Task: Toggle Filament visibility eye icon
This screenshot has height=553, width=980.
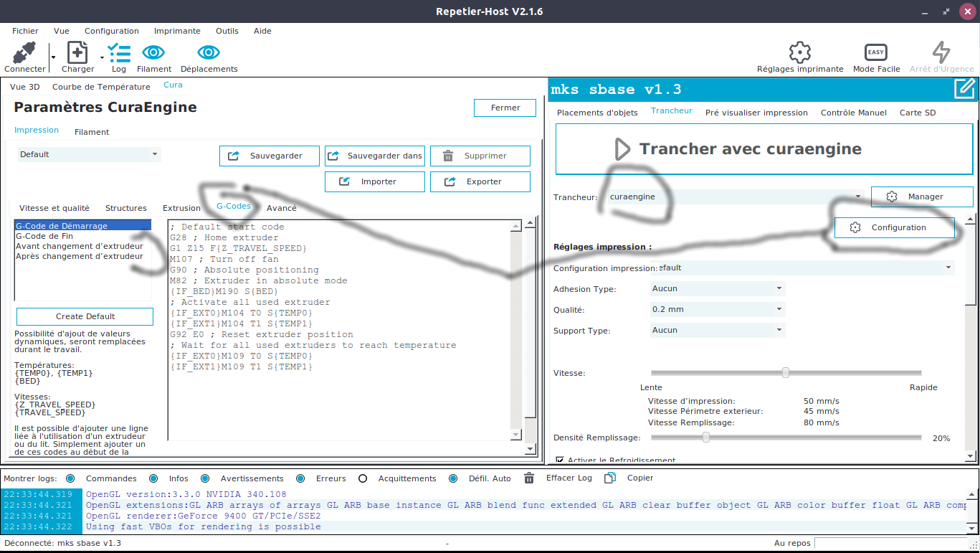Action: [x=153, y=52]
